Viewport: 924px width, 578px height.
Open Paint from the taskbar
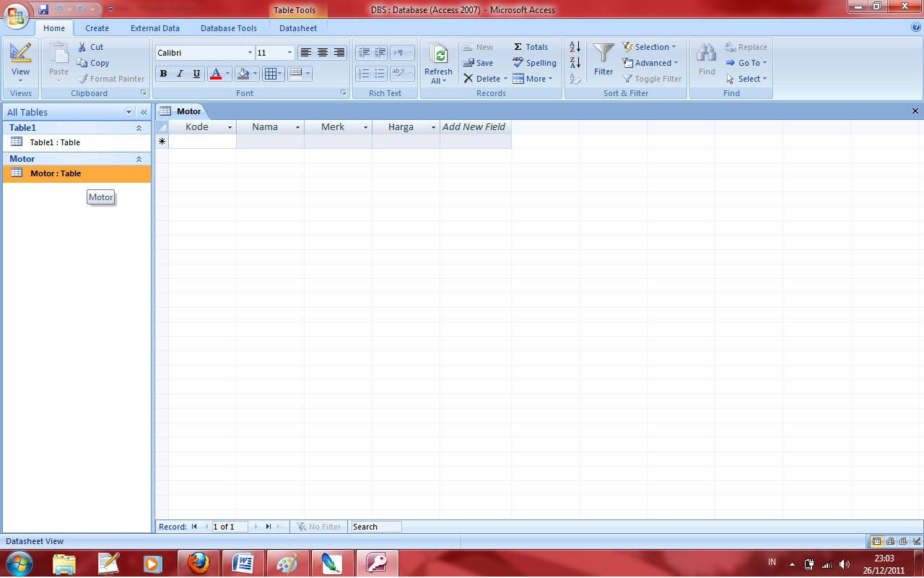287,563
